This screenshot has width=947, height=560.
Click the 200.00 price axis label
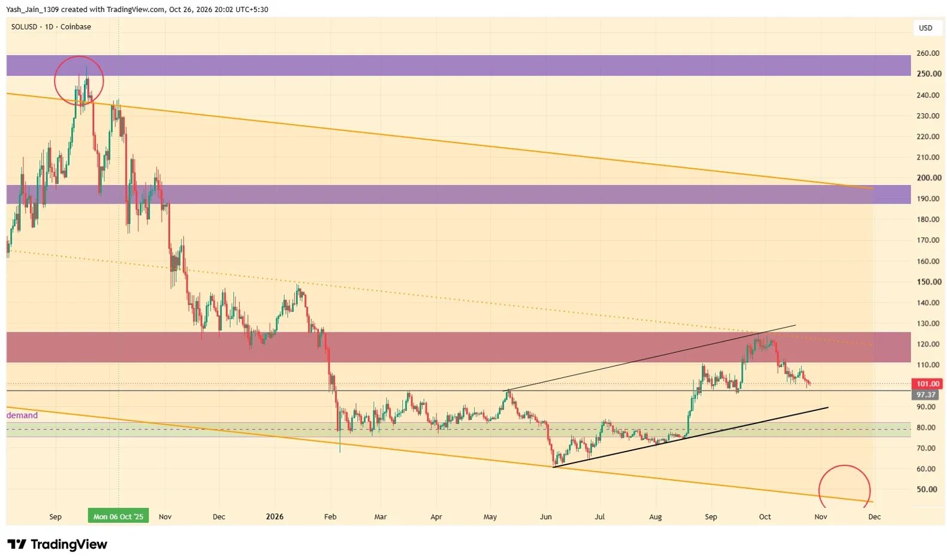[928, 178]
